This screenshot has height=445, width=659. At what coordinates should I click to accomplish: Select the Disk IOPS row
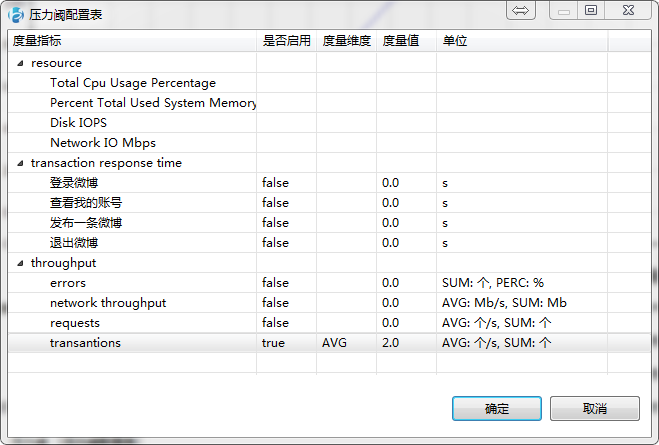coord(329,123)
